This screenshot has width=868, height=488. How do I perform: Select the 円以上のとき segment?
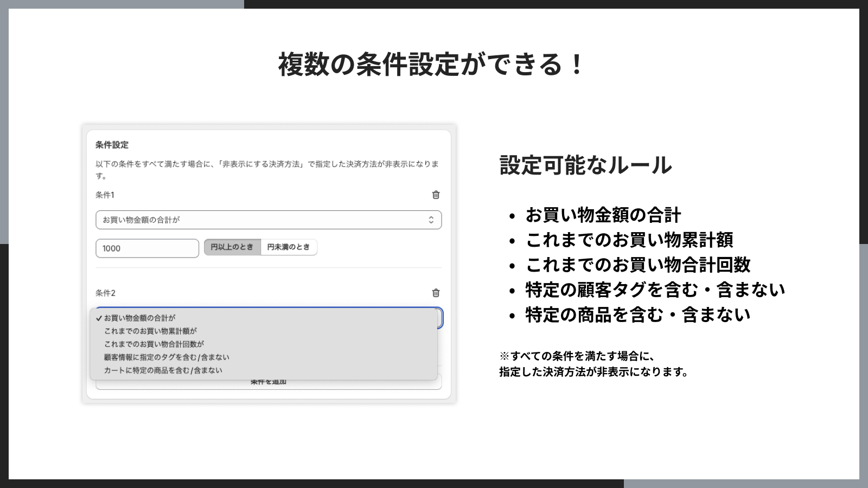click(x=232, y=247)
